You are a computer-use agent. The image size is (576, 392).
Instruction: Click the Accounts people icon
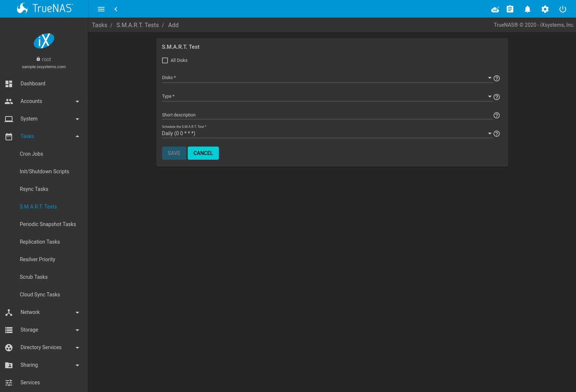[x=9, y=101]
